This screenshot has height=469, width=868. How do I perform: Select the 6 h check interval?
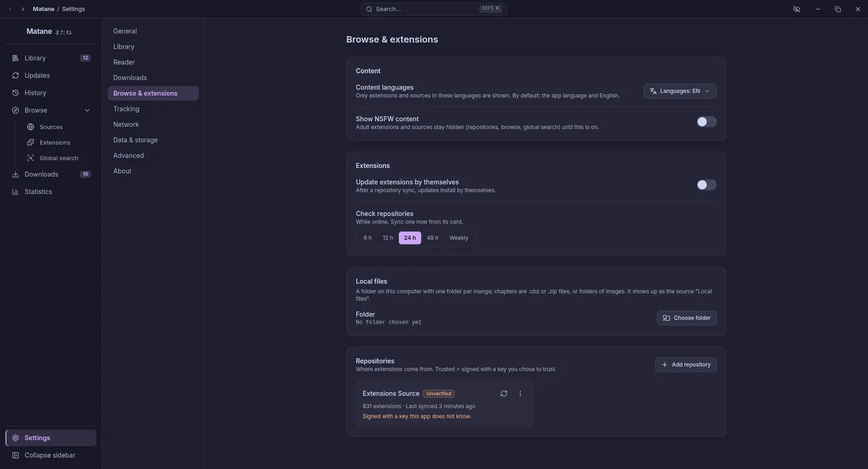(x=368, y=238)
